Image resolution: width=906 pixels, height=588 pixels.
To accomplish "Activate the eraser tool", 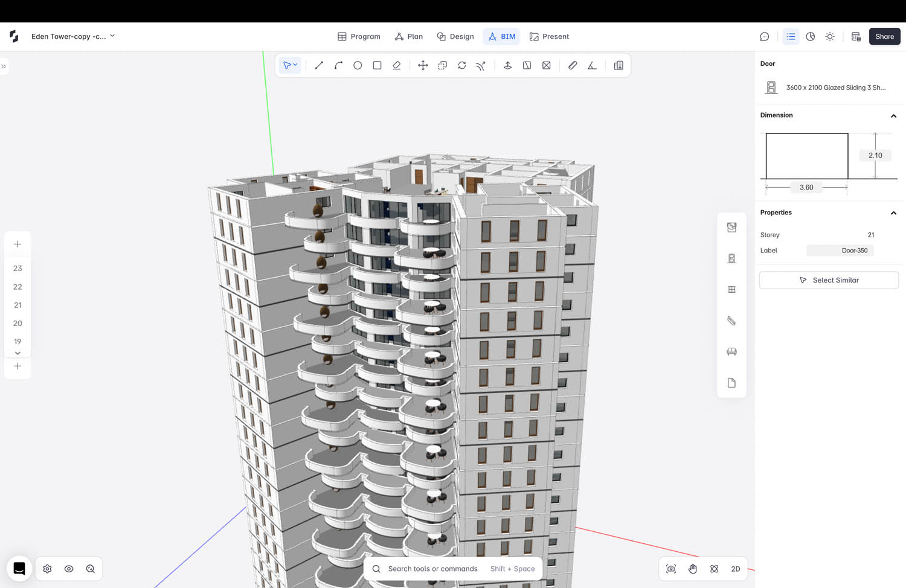I will click(x=396, y=65).
